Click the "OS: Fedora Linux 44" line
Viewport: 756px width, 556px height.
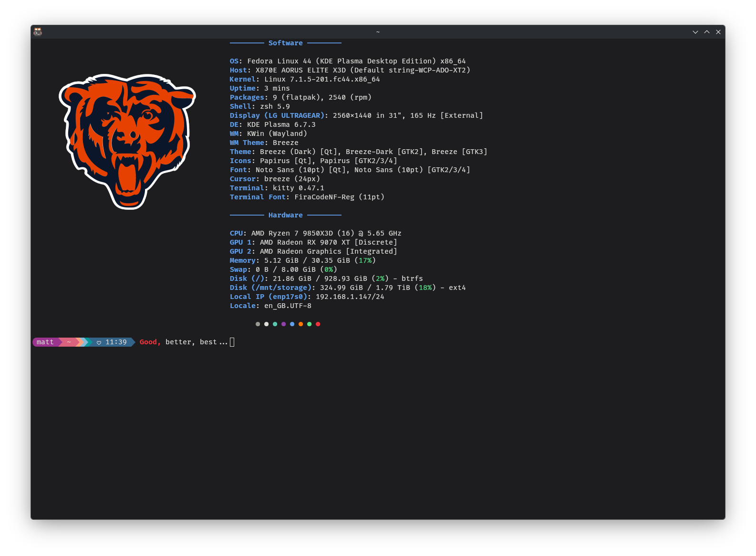click(x=348, y=61)
